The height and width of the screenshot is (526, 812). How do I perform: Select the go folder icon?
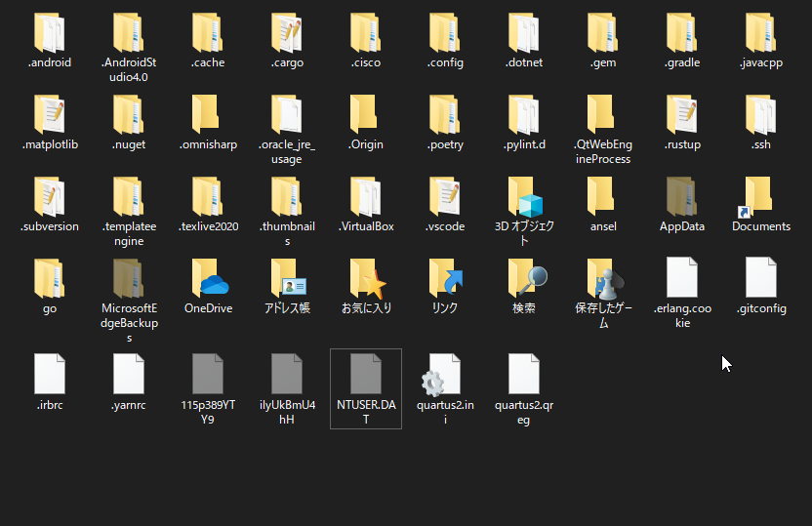50,279
